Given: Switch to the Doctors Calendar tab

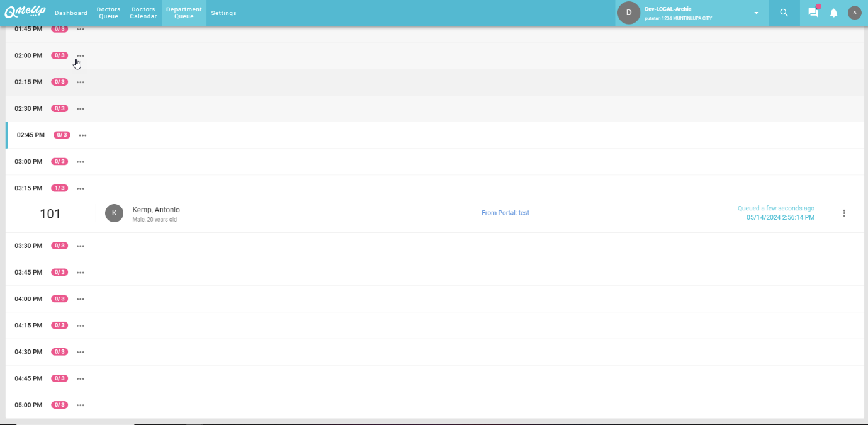Looking at the screenshot, I should 143,13.
